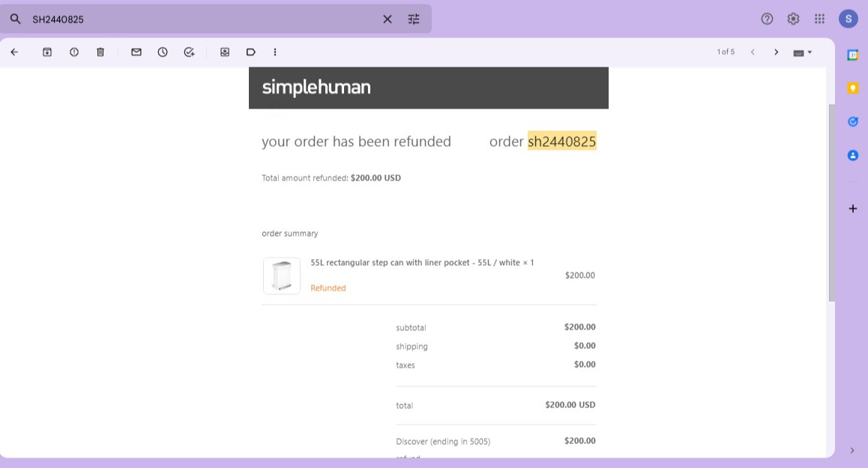The width and height of the screenshot is (868, 468).
Task: Open Google apps grid
Action: click(x=820, y=19)
